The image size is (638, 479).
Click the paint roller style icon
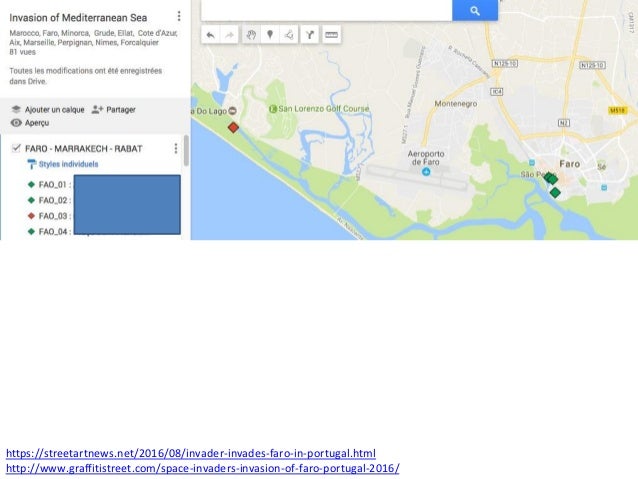coord(31,164)
